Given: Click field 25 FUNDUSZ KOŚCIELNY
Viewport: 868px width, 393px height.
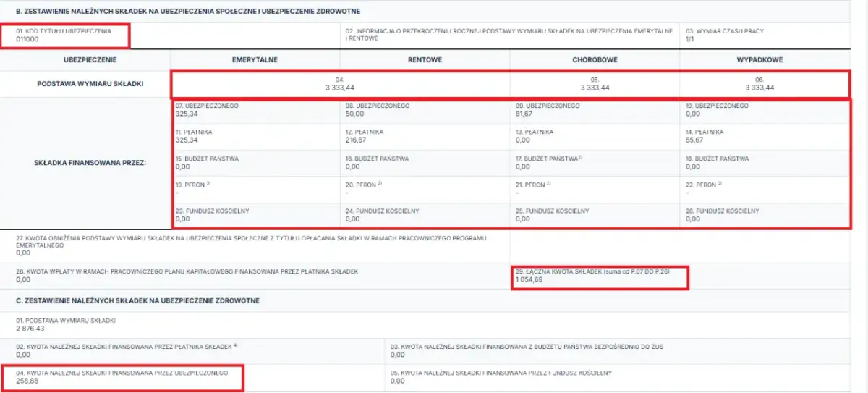Looking at the screenshot, I should click(x=595, y=215).
